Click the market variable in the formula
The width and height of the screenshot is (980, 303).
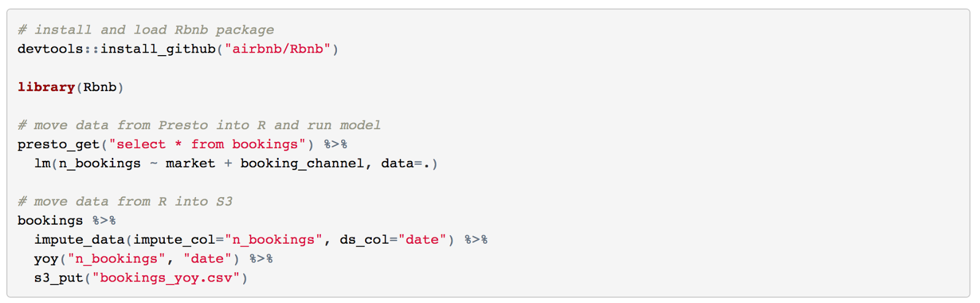(190, 163)
